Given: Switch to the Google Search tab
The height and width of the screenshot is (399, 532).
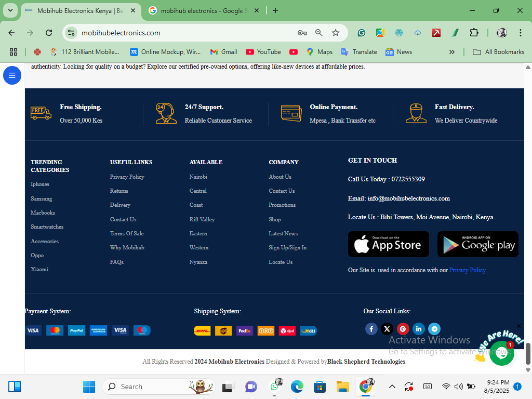Looking at the screenshot, I should pos(199,10).
